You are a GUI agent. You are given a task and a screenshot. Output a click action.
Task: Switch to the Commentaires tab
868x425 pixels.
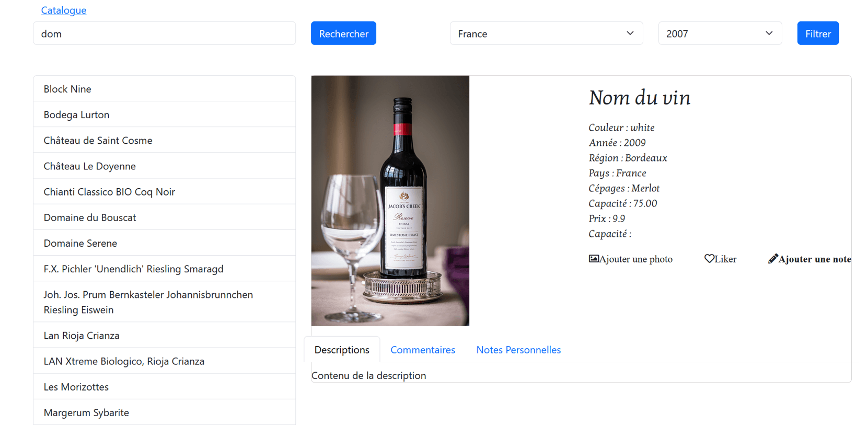coord(422,350)
